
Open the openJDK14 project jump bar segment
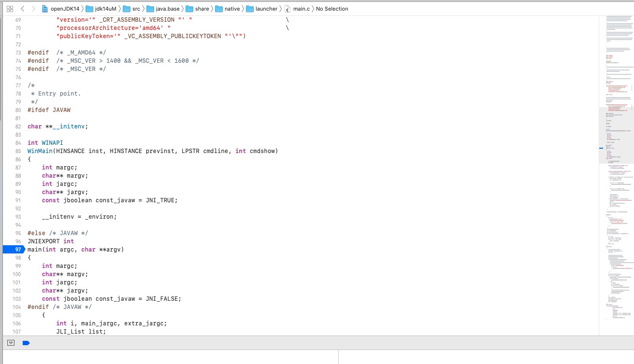click(x=61, y=9)
